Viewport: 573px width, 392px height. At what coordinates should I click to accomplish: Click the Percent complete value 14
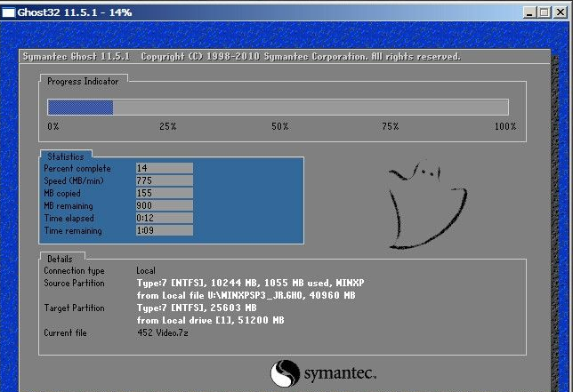[165, 168]
